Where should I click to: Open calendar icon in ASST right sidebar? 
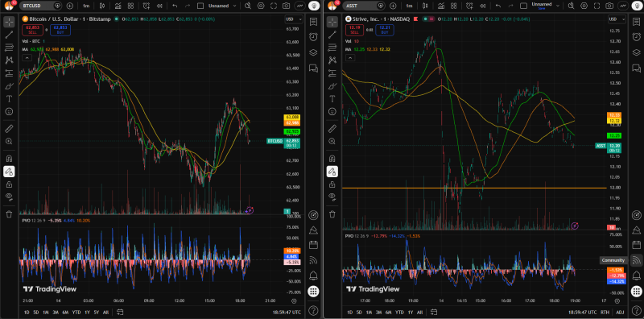coord(637,245)
